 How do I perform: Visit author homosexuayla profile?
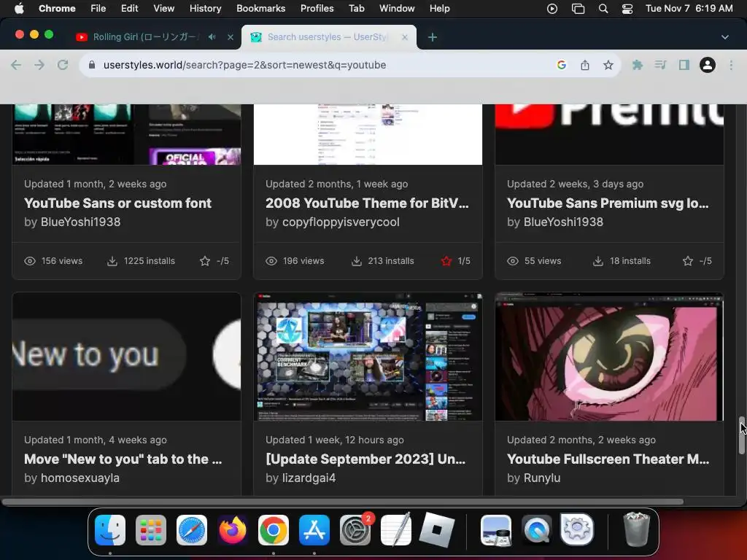pos(80,478)
